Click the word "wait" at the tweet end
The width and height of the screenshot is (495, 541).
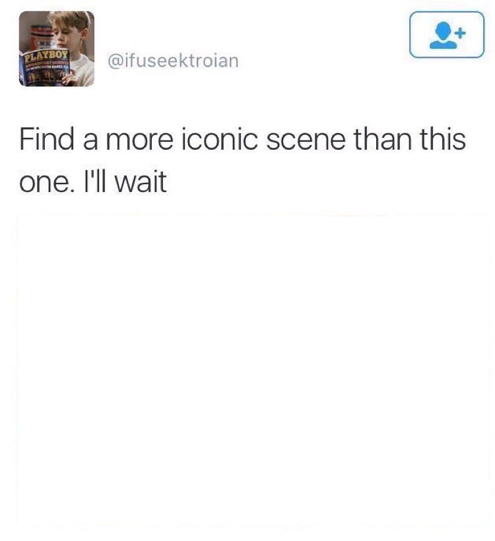(141, 182)
